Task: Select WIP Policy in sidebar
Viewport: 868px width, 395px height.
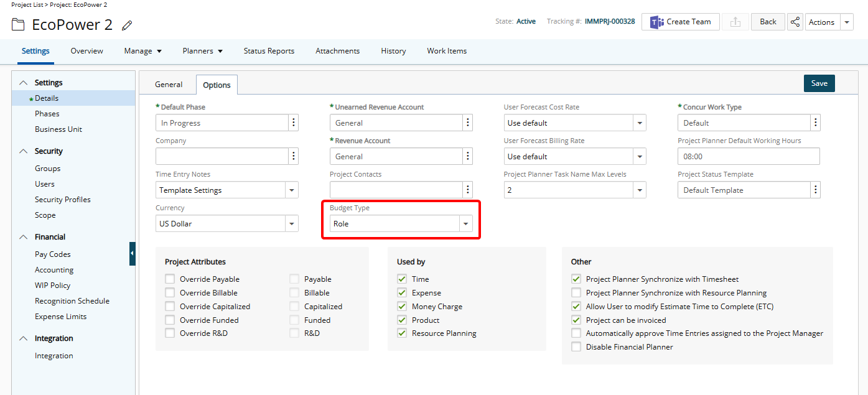Action: click(x=52, y=286)
